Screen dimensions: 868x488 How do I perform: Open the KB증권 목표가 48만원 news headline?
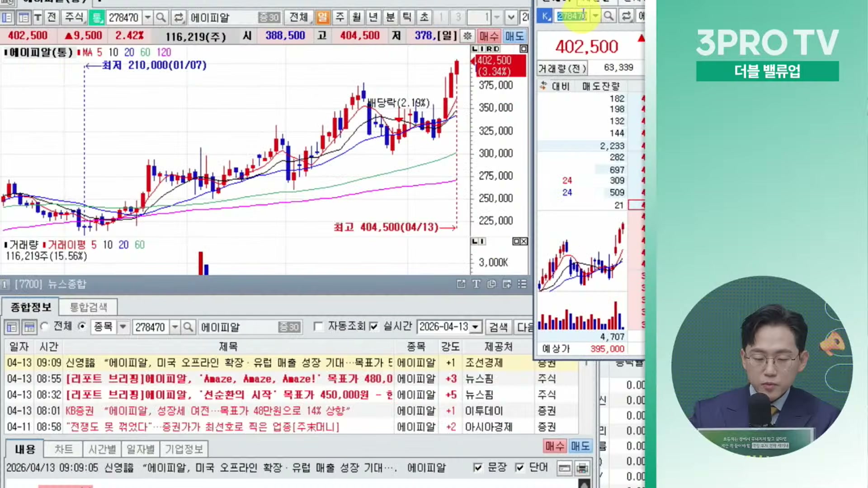click(208, 411)
